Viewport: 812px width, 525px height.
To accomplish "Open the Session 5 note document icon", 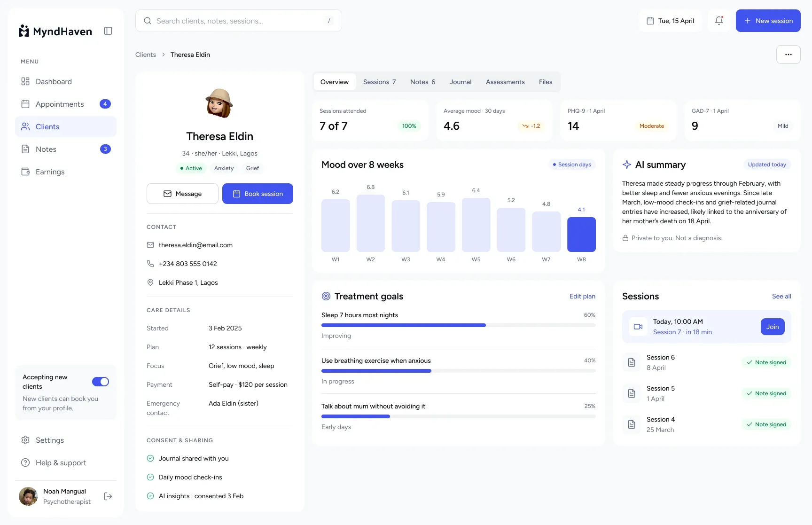I will coord(632,393).
